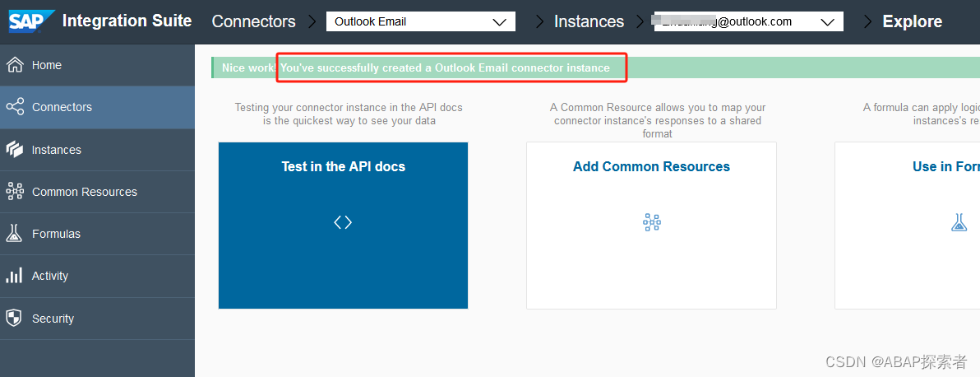Open Instances in the sidebar menu
Screen dimensions: 980x377
(x=97, y=150)
